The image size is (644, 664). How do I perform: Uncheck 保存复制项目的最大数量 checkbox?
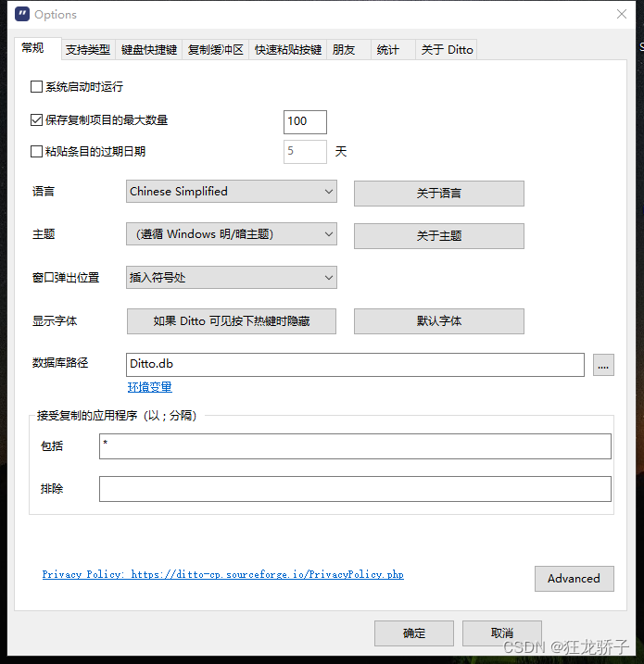(36, 120)
